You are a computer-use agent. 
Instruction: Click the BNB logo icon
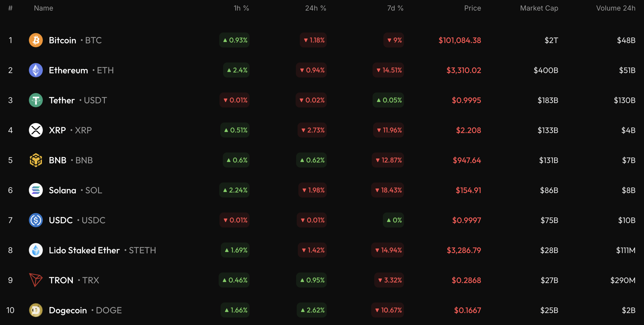click(x=36, y=160)
